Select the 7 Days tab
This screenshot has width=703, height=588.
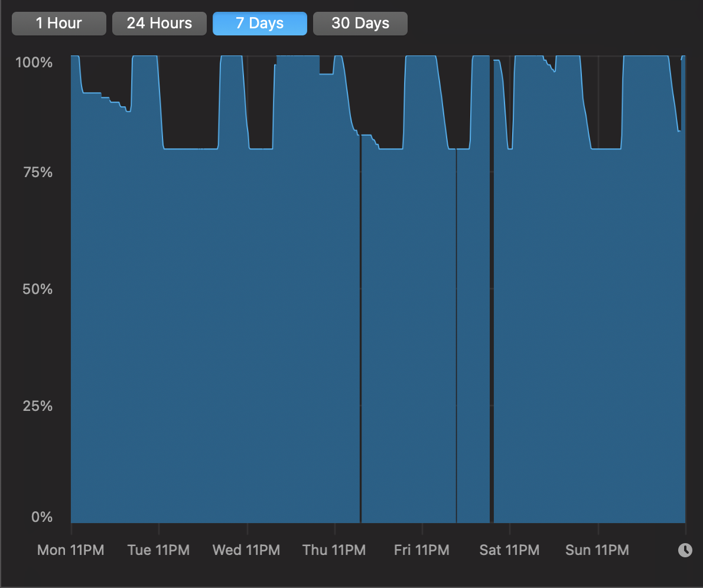click(259, 23)
